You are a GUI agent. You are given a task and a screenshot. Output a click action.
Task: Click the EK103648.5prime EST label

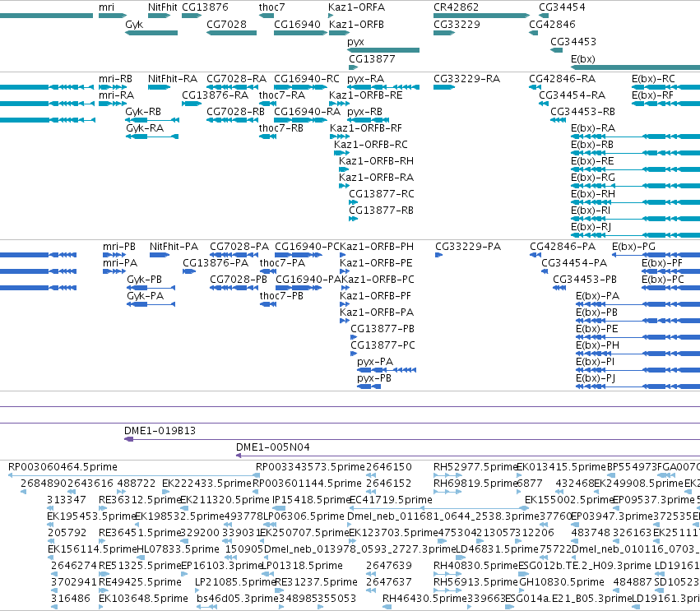(143, 599)
